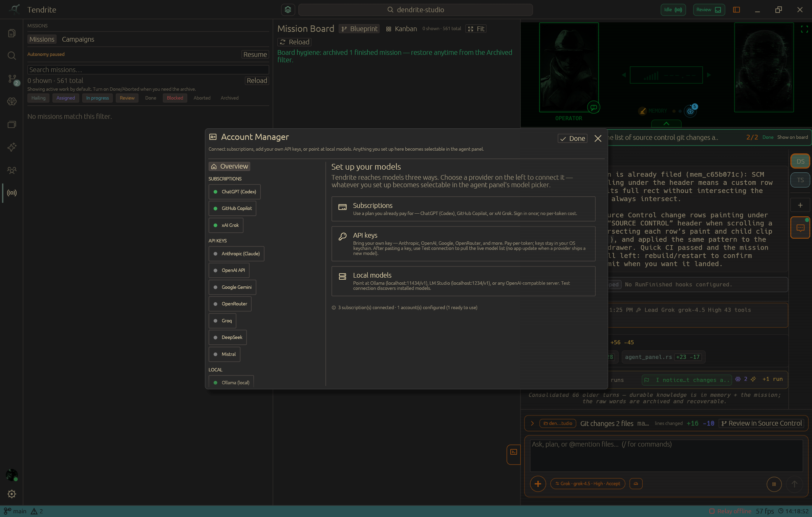Select the Kanban view on Mission Board

[x=401, y=29]
